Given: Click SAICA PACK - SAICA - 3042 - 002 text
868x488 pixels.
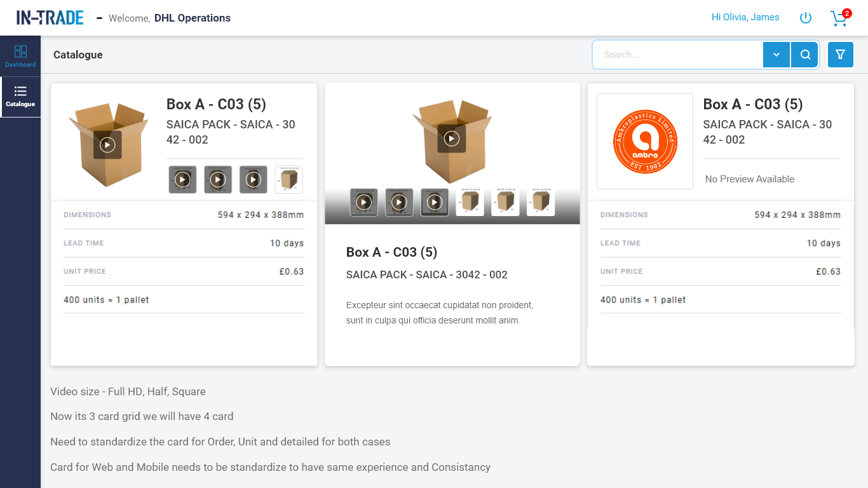Looking at the screenshot, I should [427, 274].
